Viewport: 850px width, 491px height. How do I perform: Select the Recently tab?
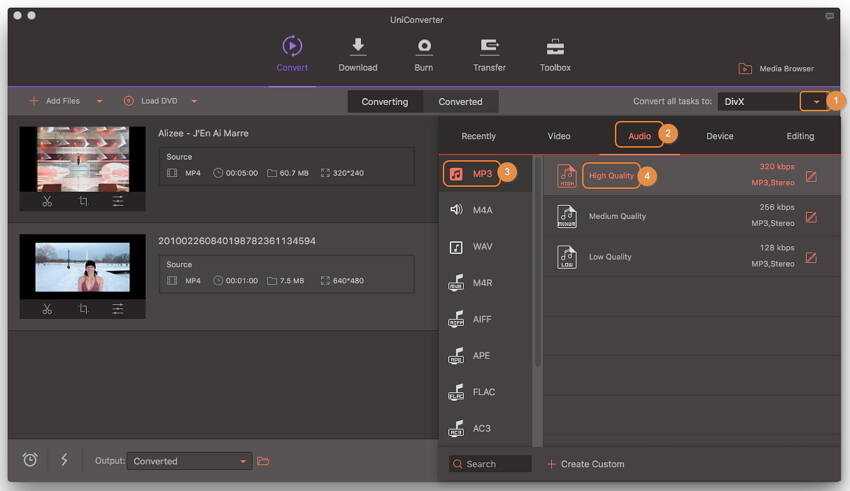(478, 136)
